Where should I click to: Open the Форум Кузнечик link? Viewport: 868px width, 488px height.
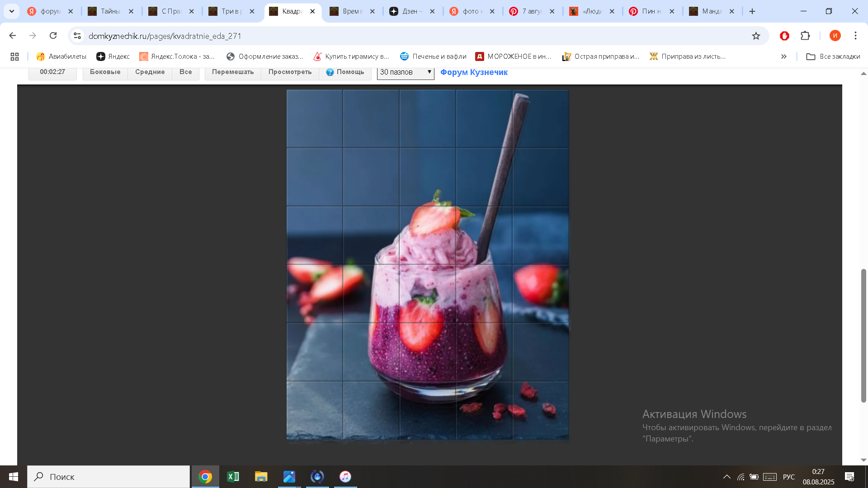point(474,72)
